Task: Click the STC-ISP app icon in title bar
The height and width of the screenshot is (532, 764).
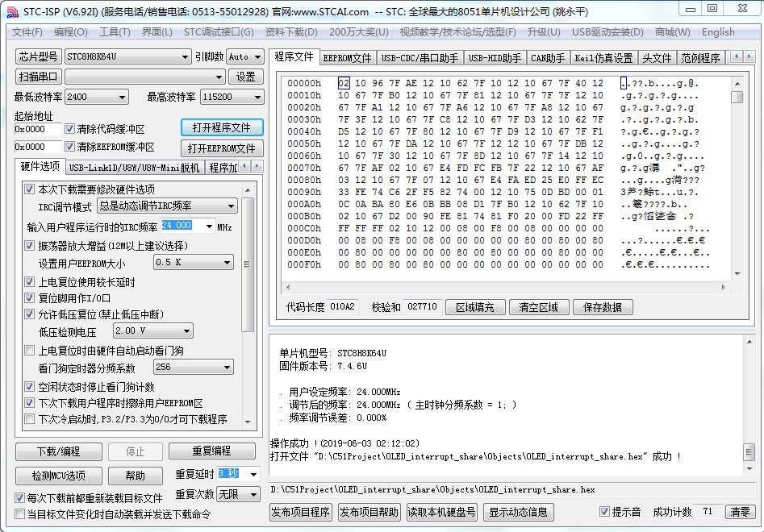Action: click(x=12, y=11)
